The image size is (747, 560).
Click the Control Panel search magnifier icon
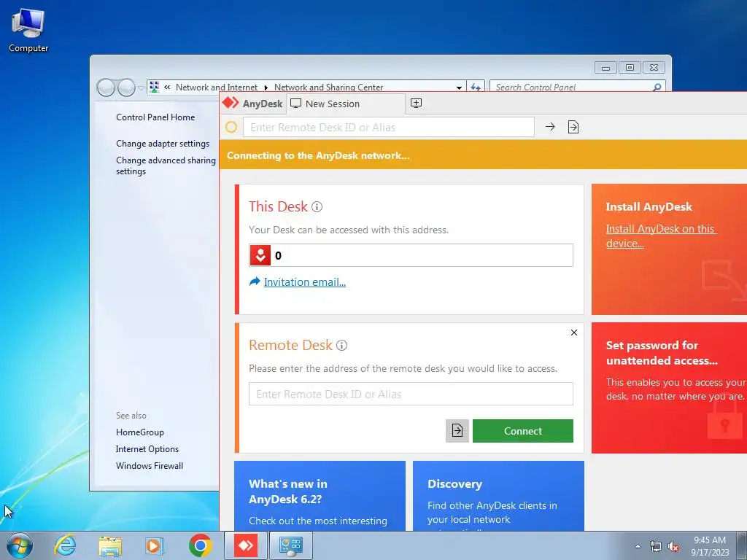(657, 87)
